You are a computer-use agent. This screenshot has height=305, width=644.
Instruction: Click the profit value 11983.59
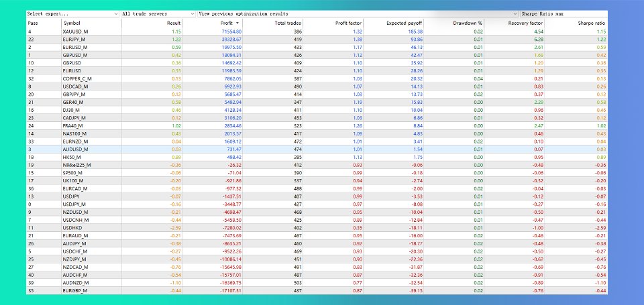[x=231, y=71]
